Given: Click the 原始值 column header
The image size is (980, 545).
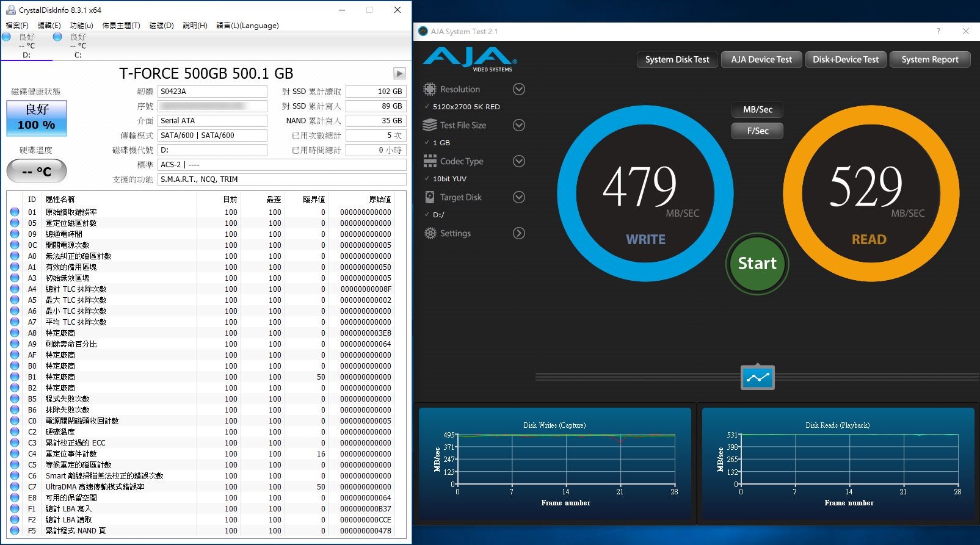Looking at the screenshot, I should pyautogui.click(x=380, y=200).
